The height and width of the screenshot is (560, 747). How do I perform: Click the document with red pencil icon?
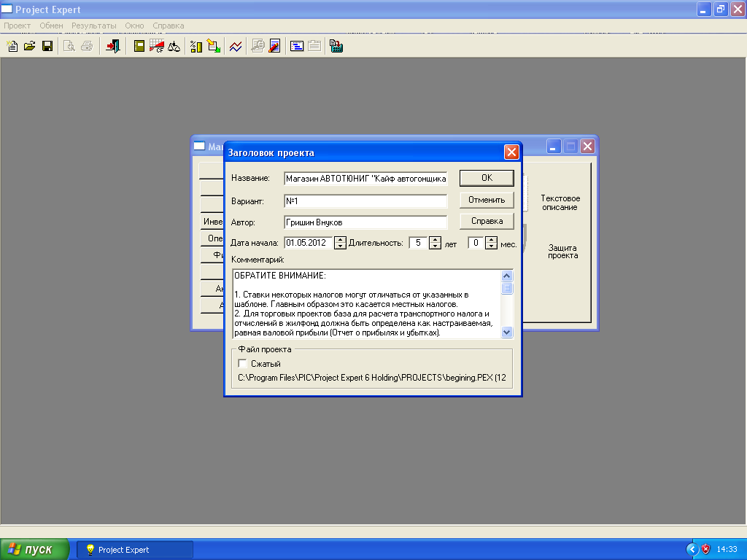tap(275, 46)
